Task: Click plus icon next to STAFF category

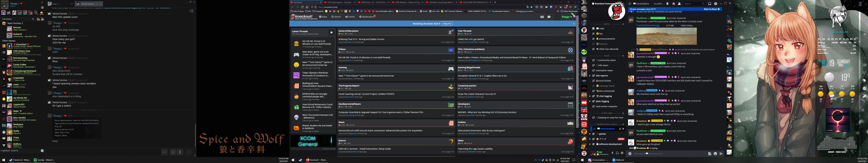Action: (623, 56)
